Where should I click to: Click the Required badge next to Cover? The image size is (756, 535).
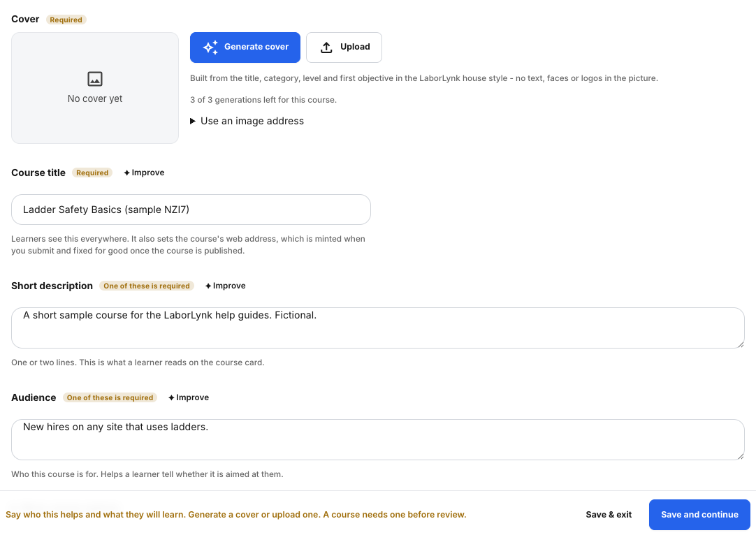(x=66, y=20)
